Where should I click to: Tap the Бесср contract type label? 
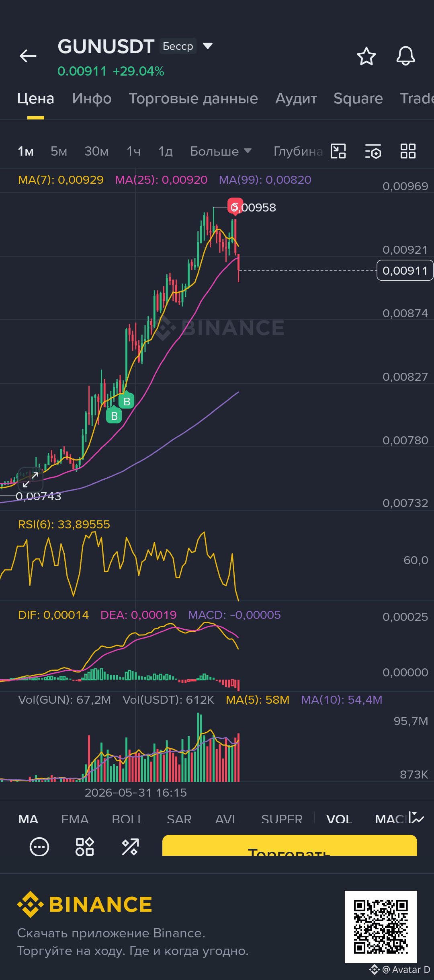pos(178,46)
